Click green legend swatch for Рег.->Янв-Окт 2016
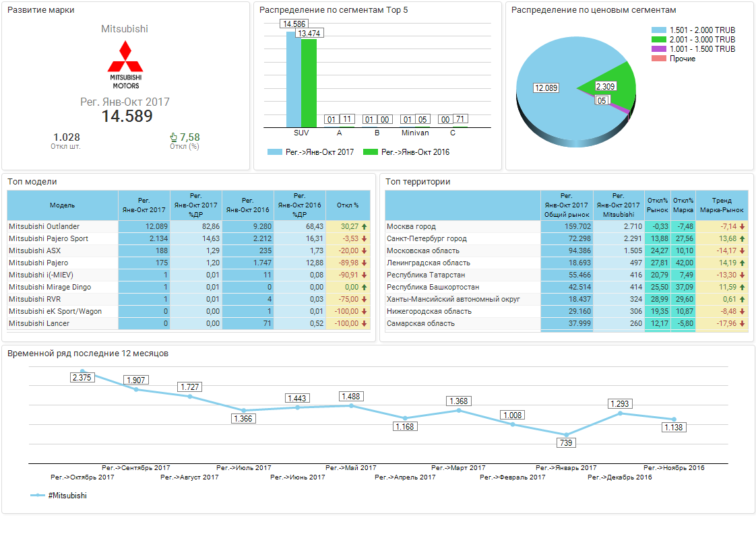This screenshot has height=534, width=756. pos(370,152)
